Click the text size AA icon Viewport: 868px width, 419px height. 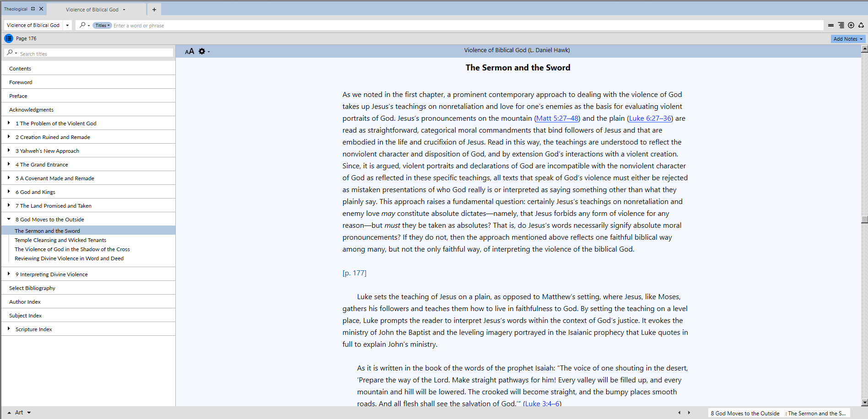click(x=190, y=51)
